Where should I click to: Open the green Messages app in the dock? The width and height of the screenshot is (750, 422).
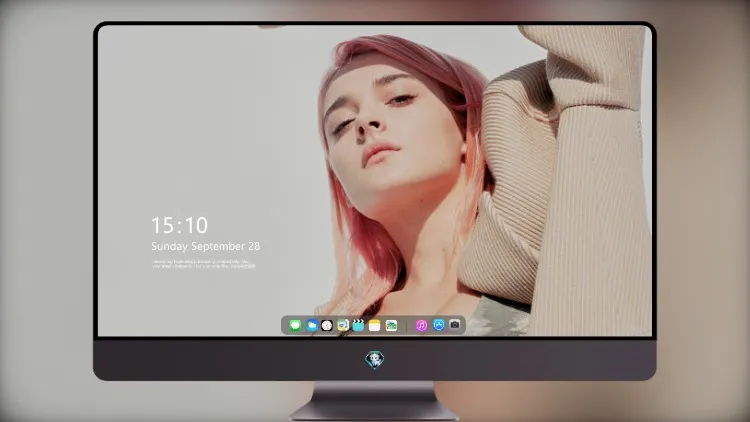295,325
